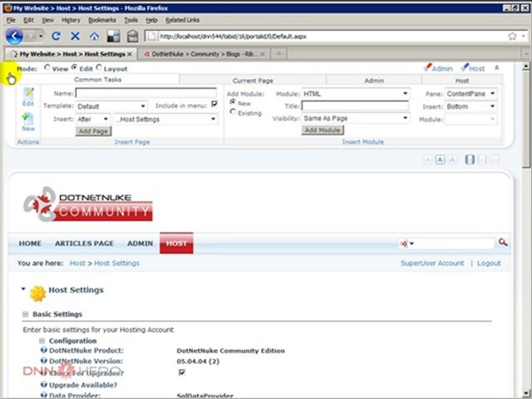The width and height of the screenshot is (532, 399).
Task: Open the SuperUser Account link
Action: (432, 263)
